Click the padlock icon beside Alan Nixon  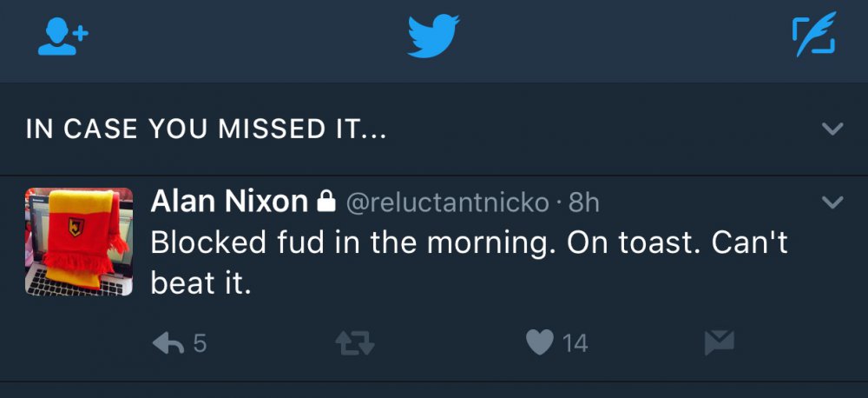pyautogui.click(x=326, y=203)
